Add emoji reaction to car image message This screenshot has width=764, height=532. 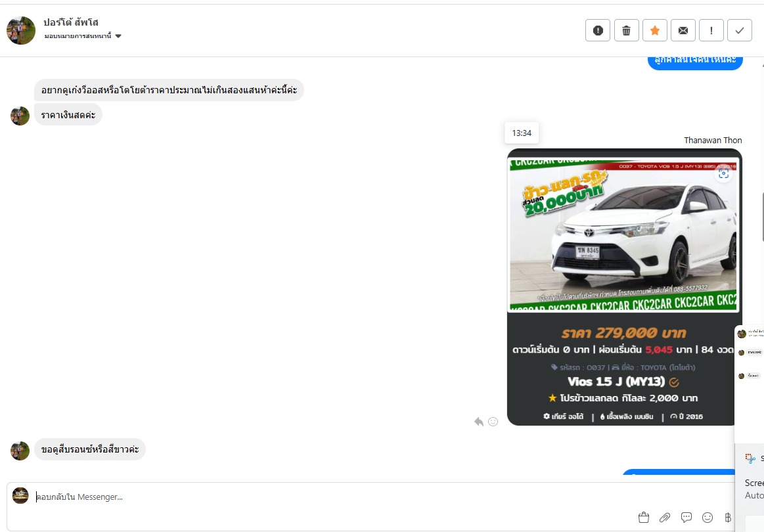click(493, 422)
